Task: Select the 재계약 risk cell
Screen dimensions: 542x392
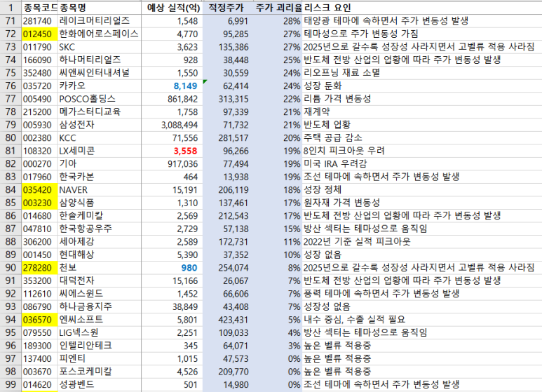Action: coord(421,111)
